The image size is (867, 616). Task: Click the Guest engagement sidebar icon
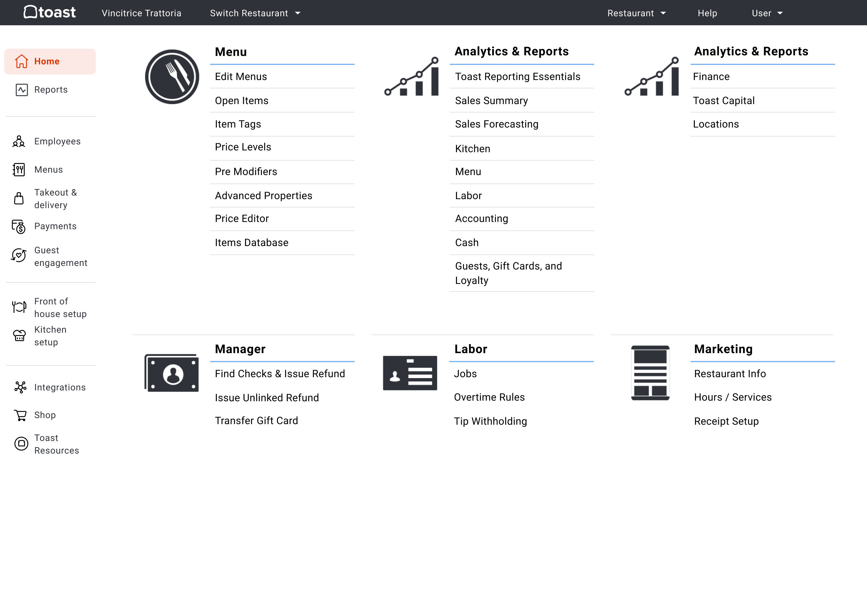(x=19, y=256)
